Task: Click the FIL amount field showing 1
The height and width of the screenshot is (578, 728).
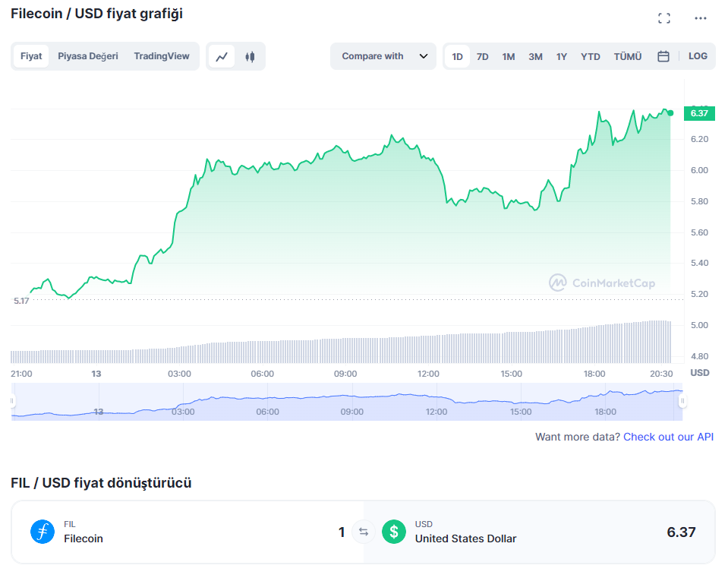Action: click(x=342, y=532)
